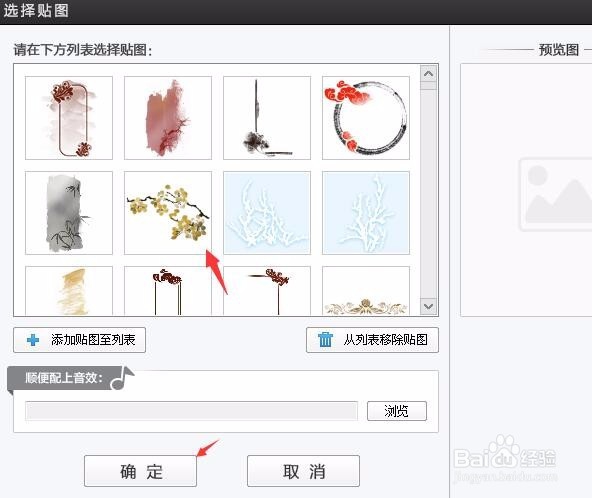Click the 浏览 button to browse sound effect
The width and height of the screenshot is (592, 498).
[x=397, y=411]
